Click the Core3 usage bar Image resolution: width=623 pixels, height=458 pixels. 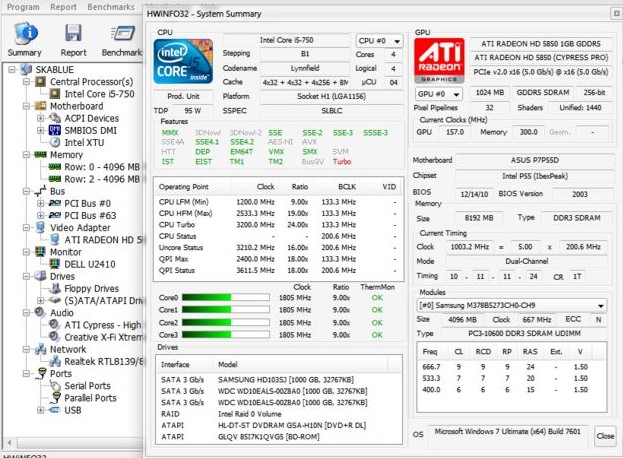(226, 335)
